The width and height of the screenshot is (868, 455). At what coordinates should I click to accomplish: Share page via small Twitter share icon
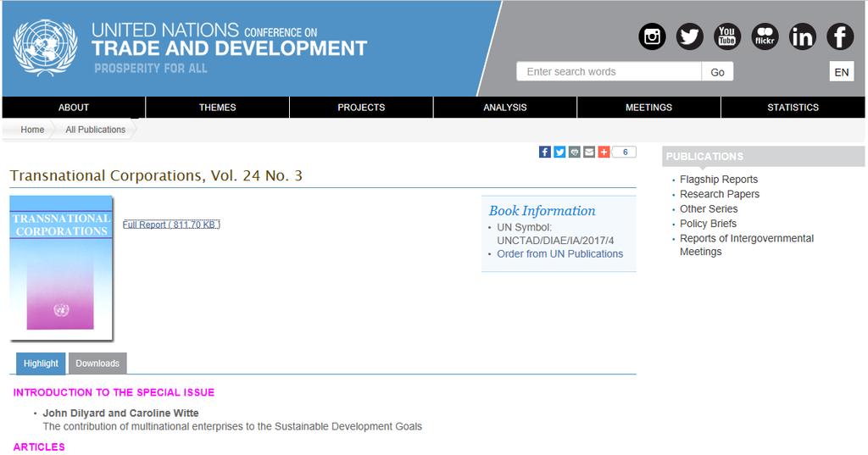point(559,152)
